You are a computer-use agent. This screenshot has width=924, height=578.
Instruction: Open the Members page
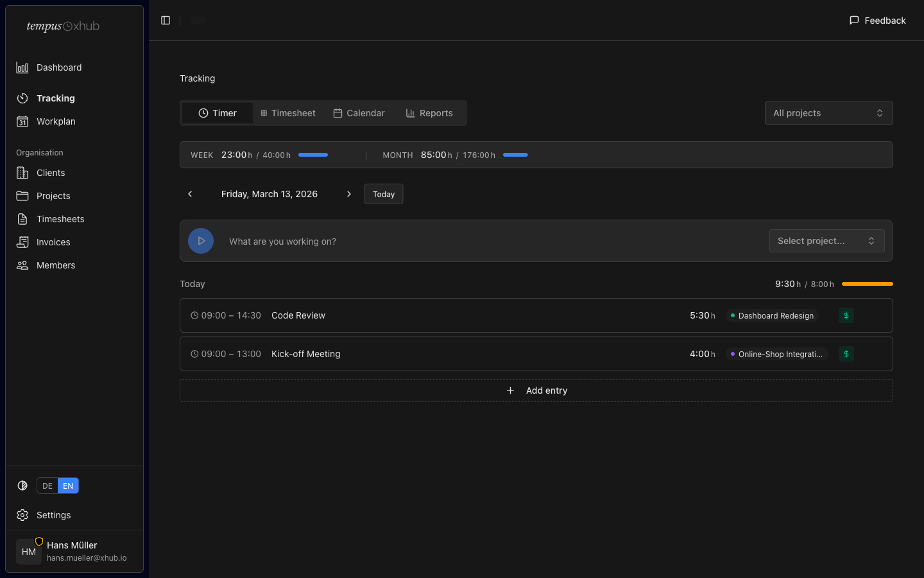tap(56, 265)
